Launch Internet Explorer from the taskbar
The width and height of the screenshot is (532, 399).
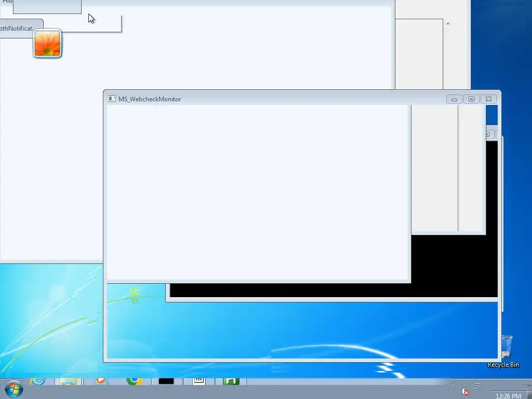(38, 381)
